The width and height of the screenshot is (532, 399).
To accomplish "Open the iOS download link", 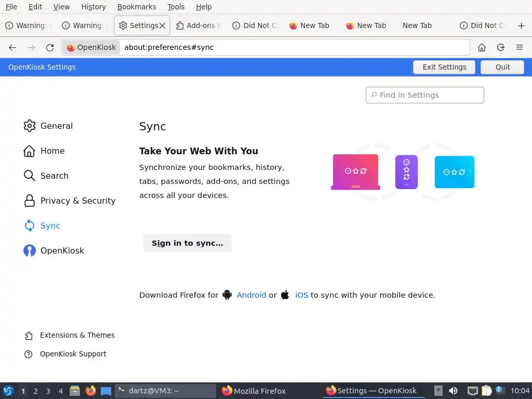I will click(302, 295).
